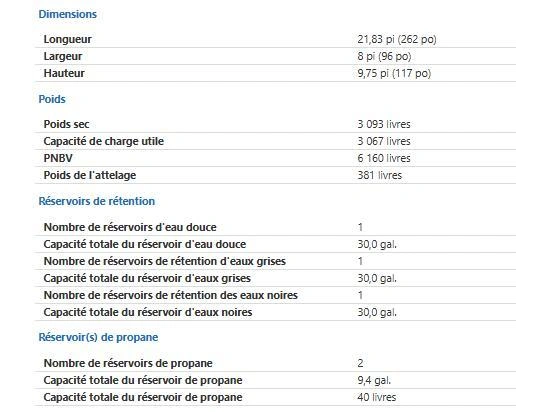Select Capacité totale du réservoir d'eaux noires

point(148,312)
